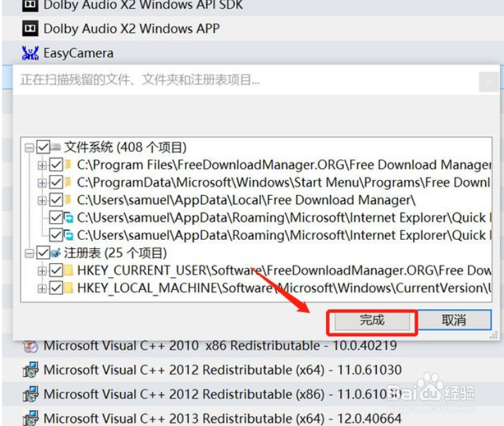The image size is (504, 426).
Task: Uncheck the second AppData\Roaming Internet Explorer Quick checkbox
Action: pyautogui.click(x=56, y=235)
